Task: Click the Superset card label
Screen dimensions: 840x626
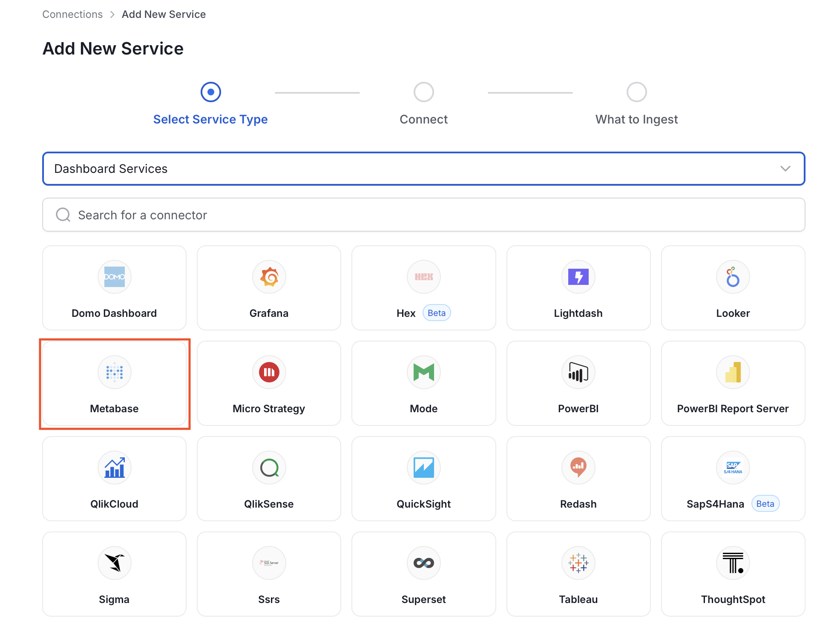Action: [x=423, y=599]
